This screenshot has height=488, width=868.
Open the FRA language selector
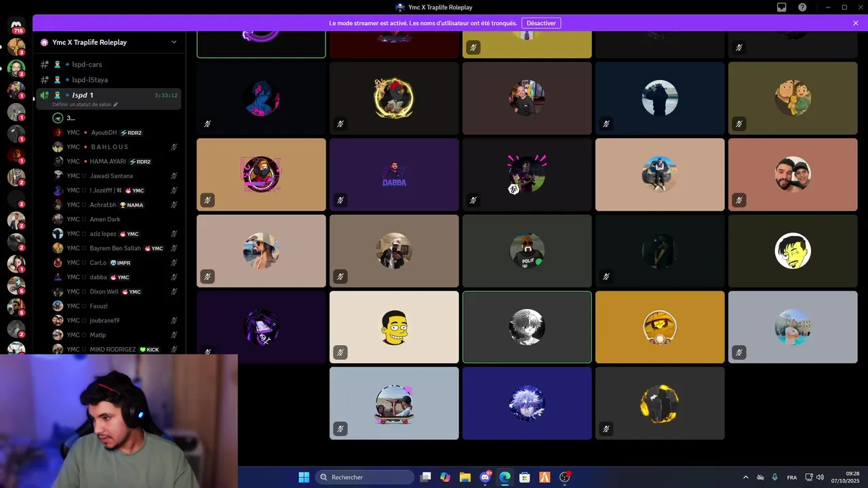tap(791, 477)
